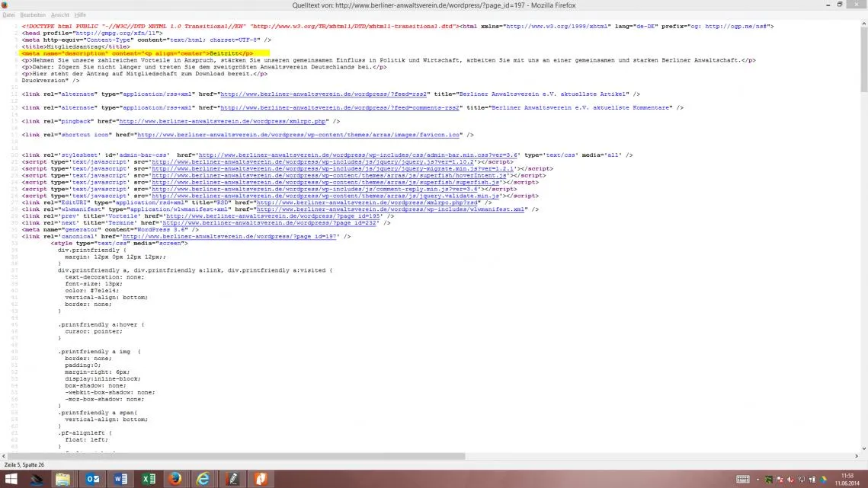
Task: Open the orange document app in taskbar
Action: click(x=261, y=479)
